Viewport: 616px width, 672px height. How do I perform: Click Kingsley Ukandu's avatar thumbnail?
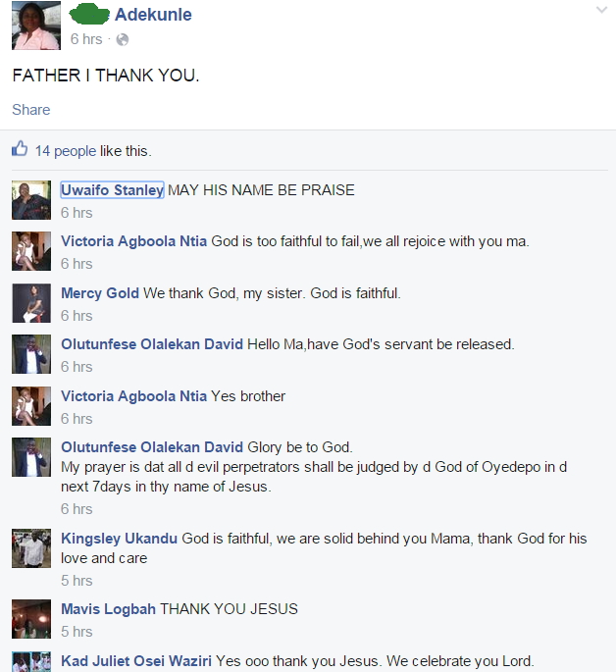pos(31,548)
